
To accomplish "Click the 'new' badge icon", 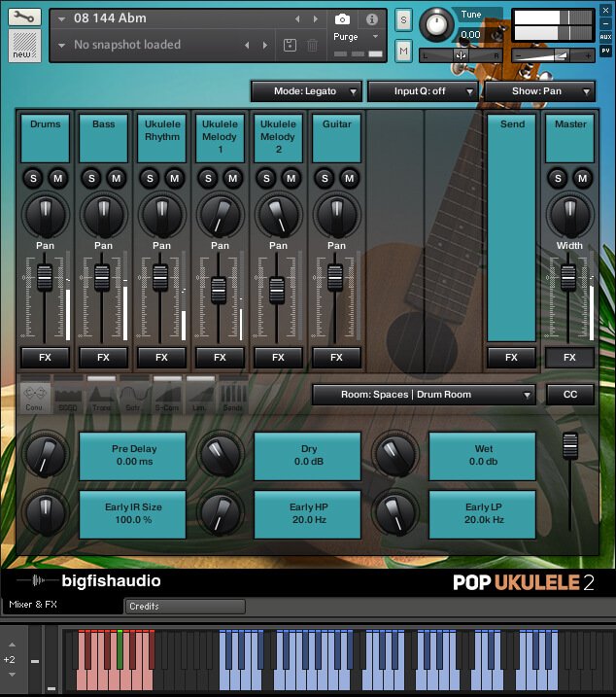I will click(24, 46).
